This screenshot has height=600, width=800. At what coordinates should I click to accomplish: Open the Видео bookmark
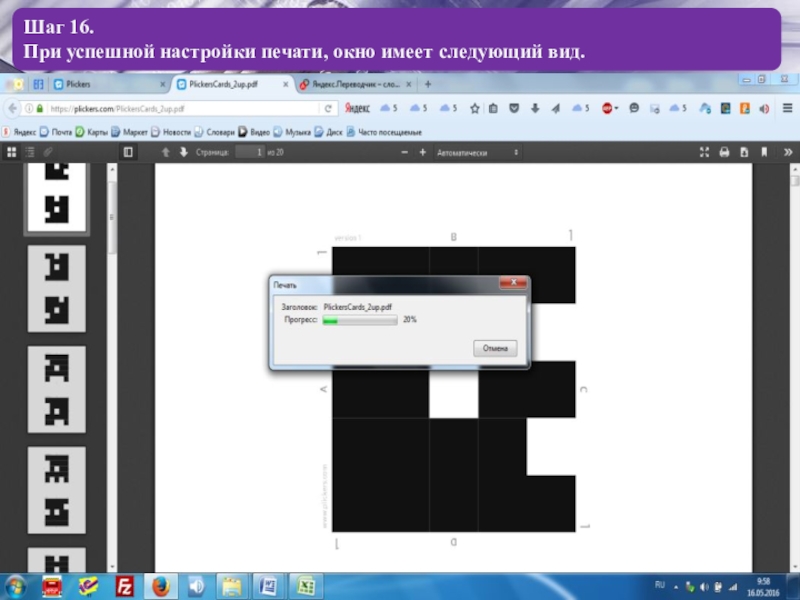tap(254, 132)
